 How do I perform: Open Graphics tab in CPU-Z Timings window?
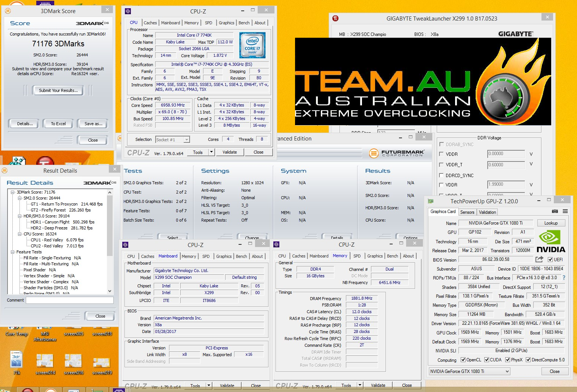click(375, 256)
